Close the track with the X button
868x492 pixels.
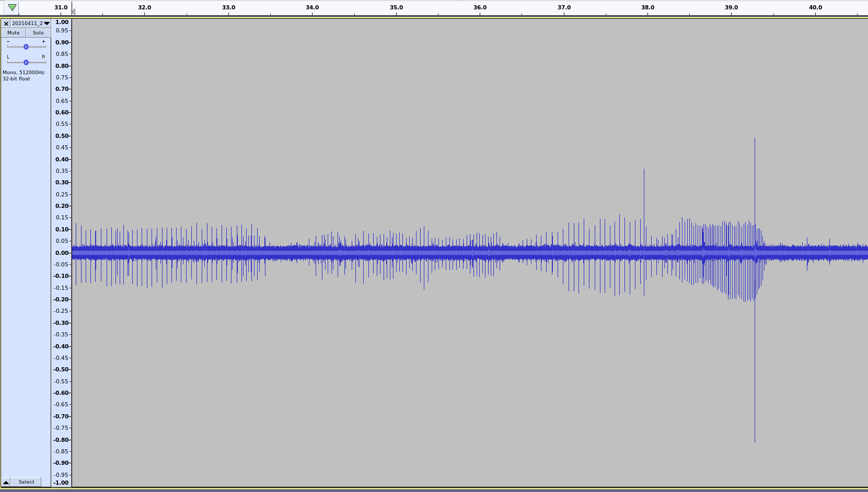6,24
